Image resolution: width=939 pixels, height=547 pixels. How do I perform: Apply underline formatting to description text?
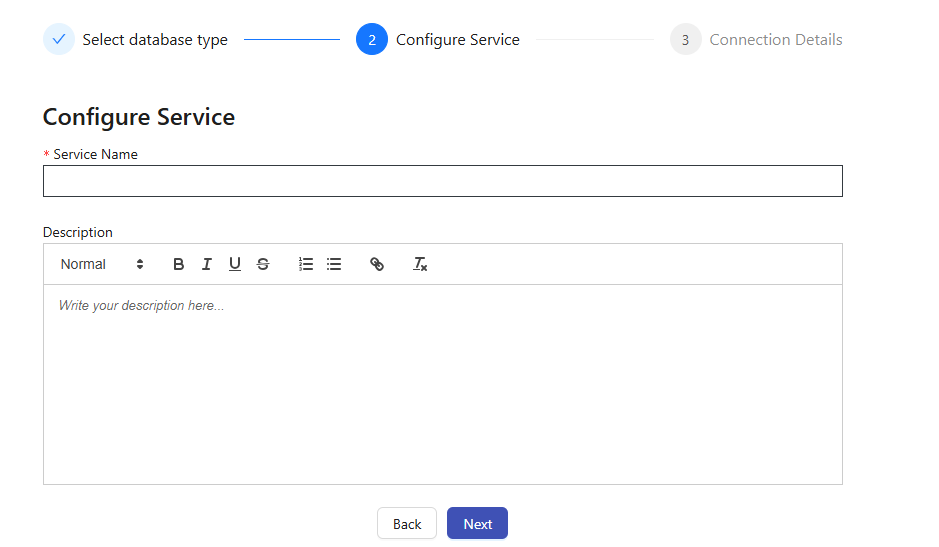tap(235, 264)
